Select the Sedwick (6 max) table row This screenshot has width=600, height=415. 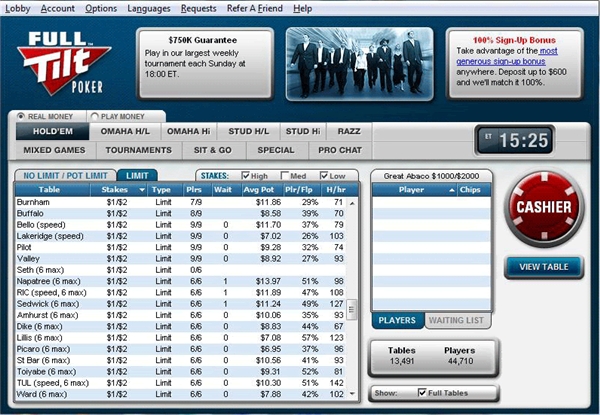pos(50,305)
